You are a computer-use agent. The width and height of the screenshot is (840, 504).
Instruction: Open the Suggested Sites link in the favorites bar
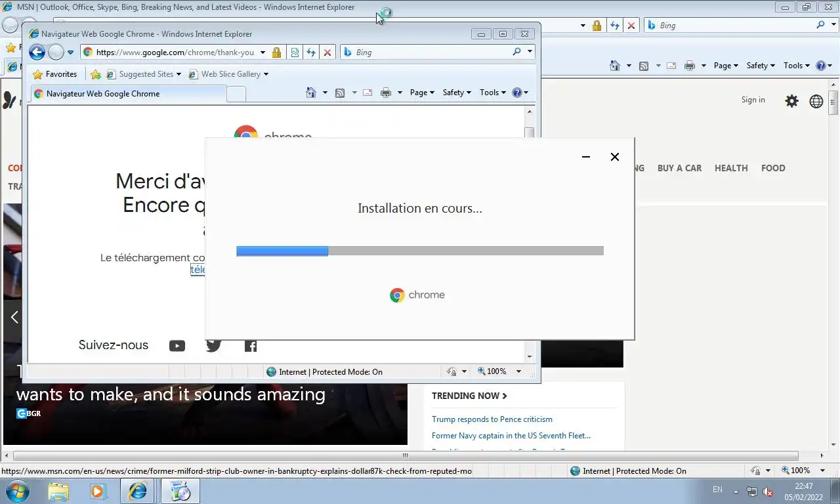pyautogui.click(x=144, y=74)
